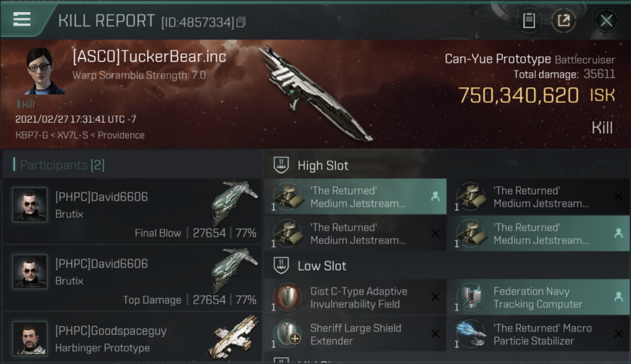Close the kill report window
This screenshot has width=631, height=364.
point(606,20)
